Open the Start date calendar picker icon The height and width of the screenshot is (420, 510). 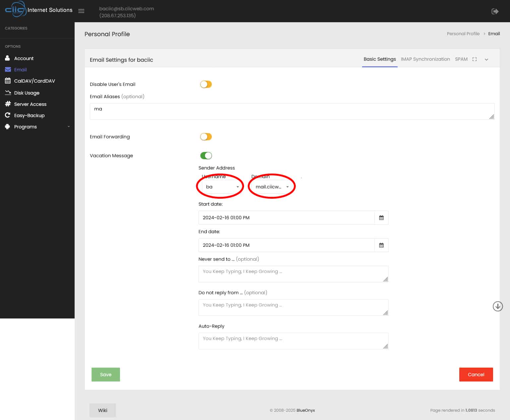[x=381, y=218]
